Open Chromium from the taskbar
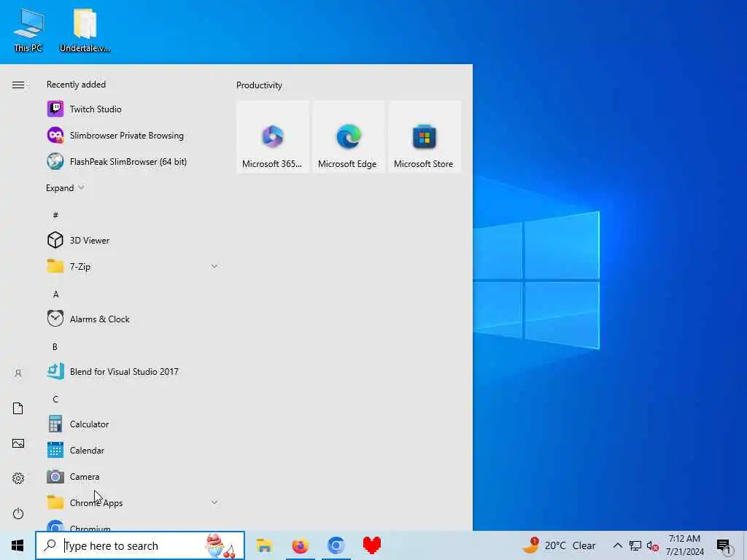747x560 pixels. click(x=336, y=545)
